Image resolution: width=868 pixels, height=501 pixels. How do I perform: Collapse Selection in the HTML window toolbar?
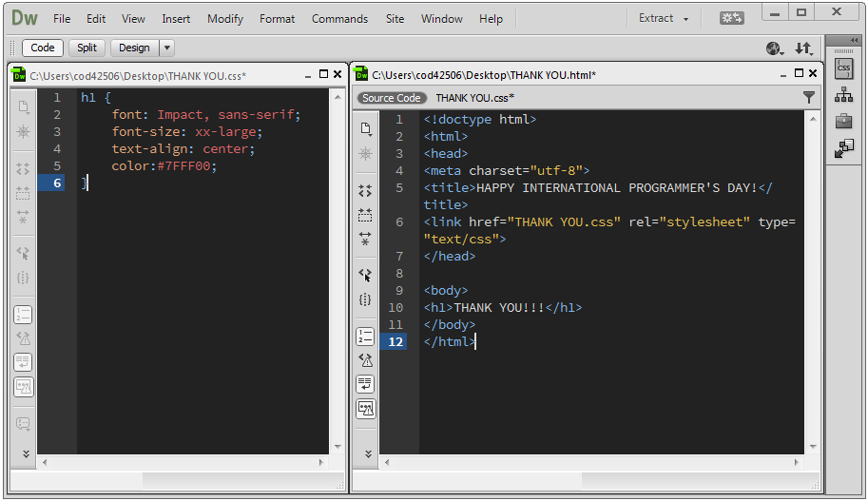365,214
